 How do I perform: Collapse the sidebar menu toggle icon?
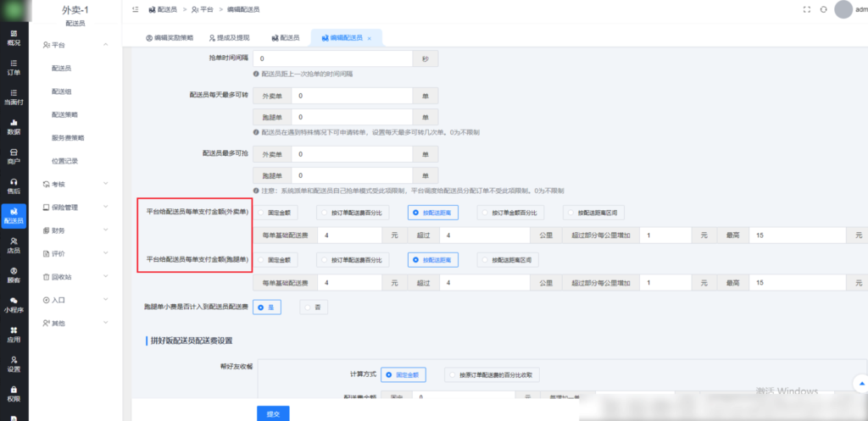135,9
